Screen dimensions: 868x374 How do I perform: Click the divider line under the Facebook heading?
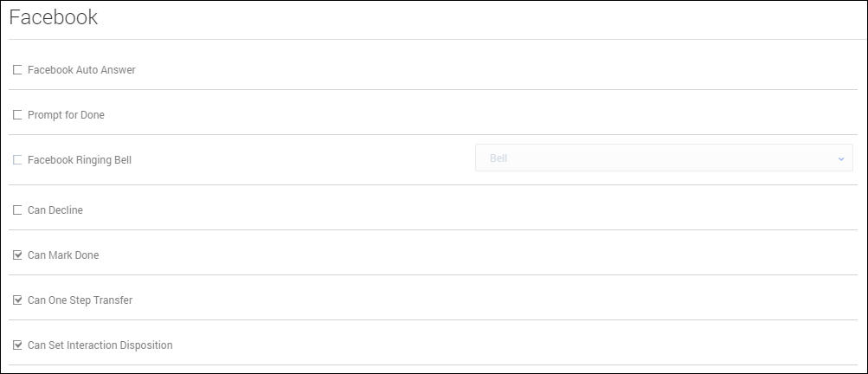[433, 39]
